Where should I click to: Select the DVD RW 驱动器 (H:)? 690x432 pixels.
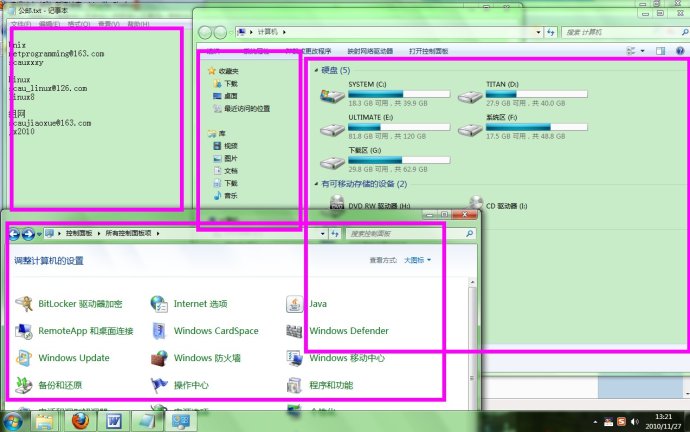(x=370, y=205)
